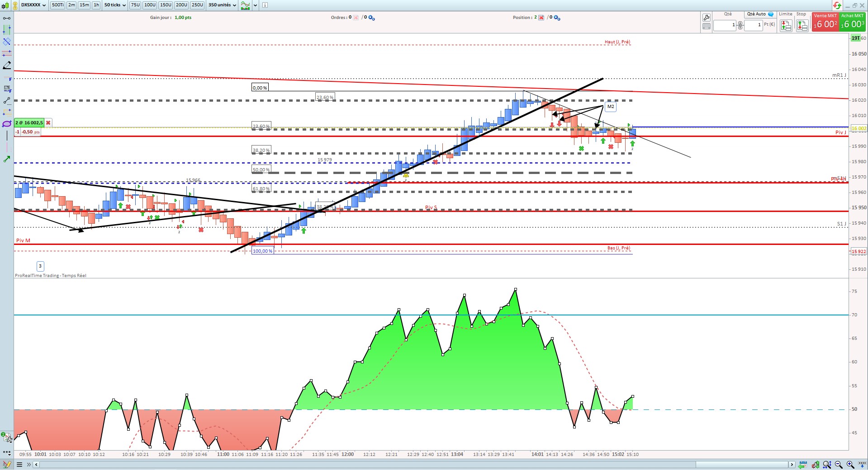Image resolution: width=868 pixels, height=470 pixels.
Task: Select the blue hatched channel tool
Action: 7,42
